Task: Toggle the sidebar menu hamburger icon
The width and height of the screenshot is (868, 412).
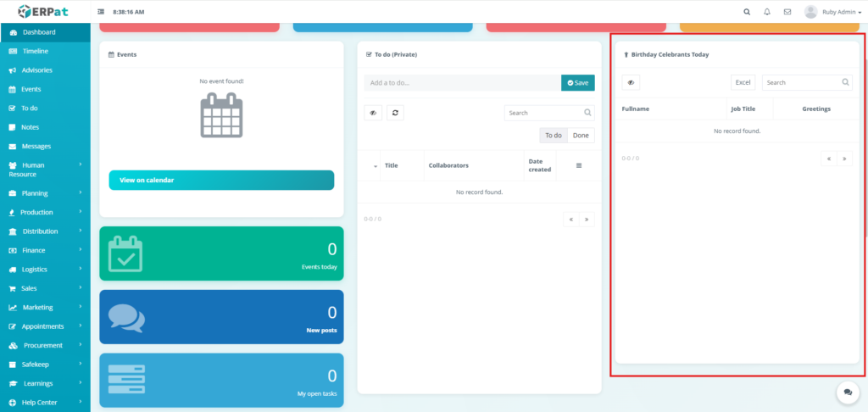Action: [x=102, y=12]
